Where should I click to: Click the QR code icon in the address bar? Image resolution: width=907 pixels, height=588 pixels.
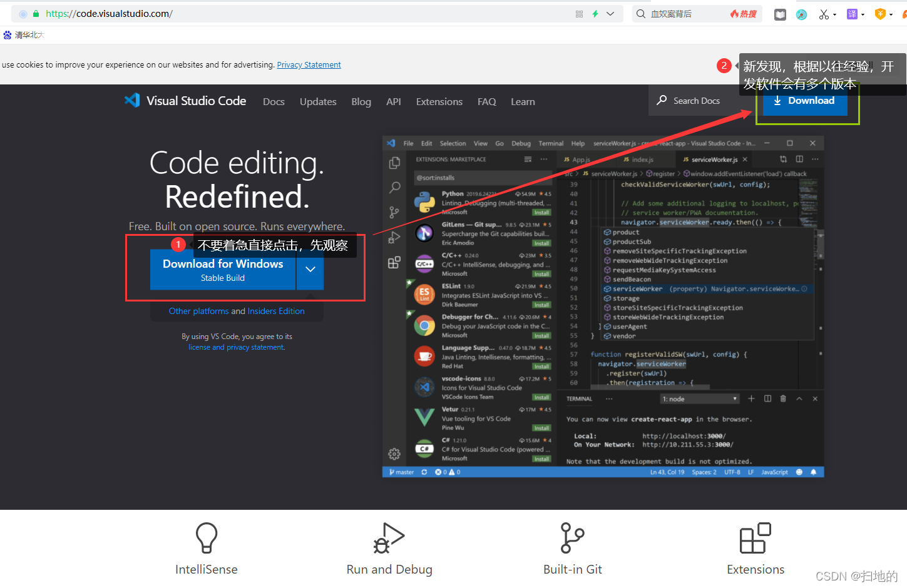[580, 14]
